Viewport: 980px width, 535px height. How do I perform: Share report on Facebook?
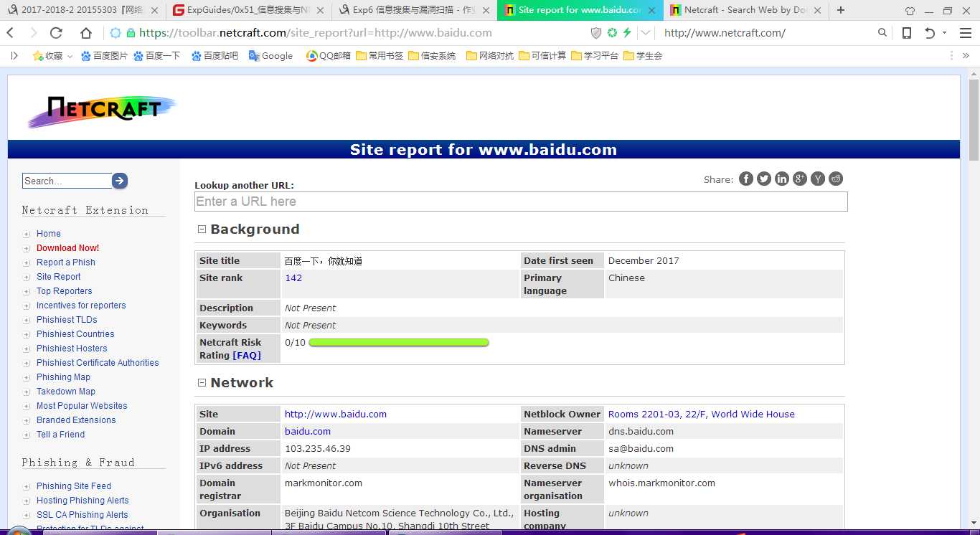(x=746, y=179)
